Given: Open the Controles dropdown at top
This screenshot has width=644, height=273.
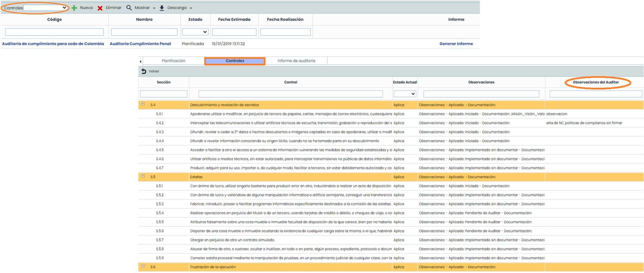Looking at the screenshot, I should click(45, 8).
